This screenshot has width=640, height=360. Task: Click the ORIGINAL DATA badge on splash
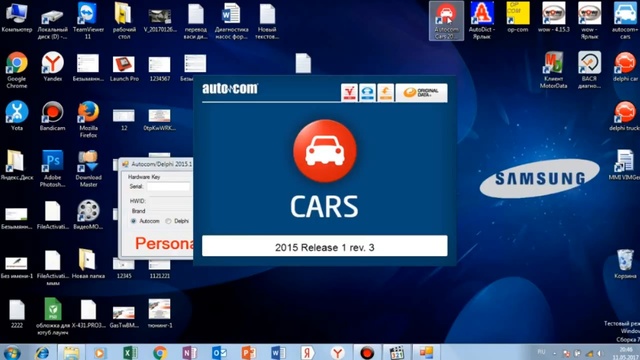point(421,93)
